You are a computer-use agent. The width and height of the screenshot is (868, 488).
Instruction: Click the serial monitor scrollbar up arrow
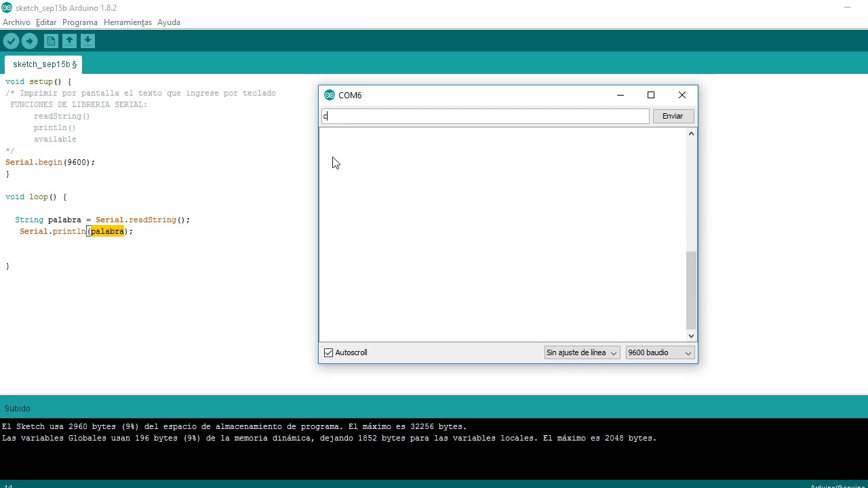pyautogui.click(x=691, y=134)
